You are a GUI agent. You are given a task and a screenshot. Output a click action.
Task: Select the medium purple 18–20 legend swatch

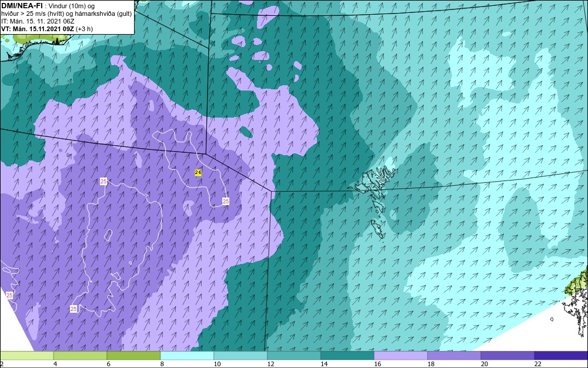(454, 356)
